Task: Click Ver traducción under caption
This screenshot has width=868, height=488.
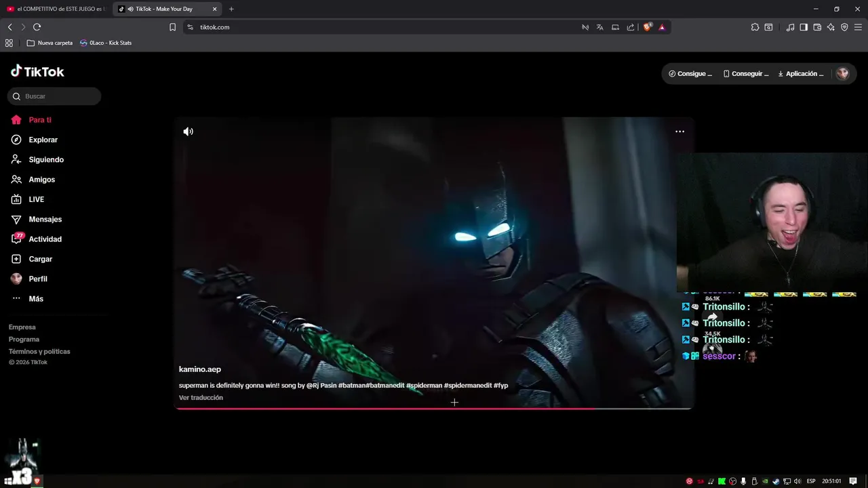Action: pyautogui.click(x=201, y=398)
